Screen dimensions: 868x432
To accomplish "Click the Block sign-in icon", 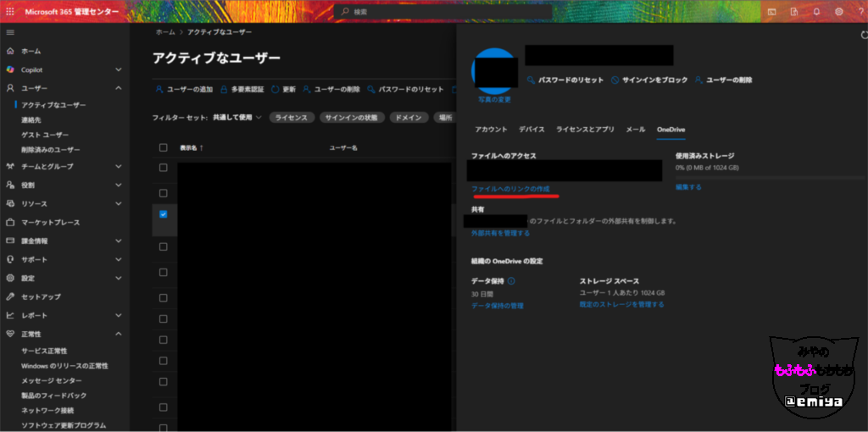I will pyautogui.click(x=615, y=80).
